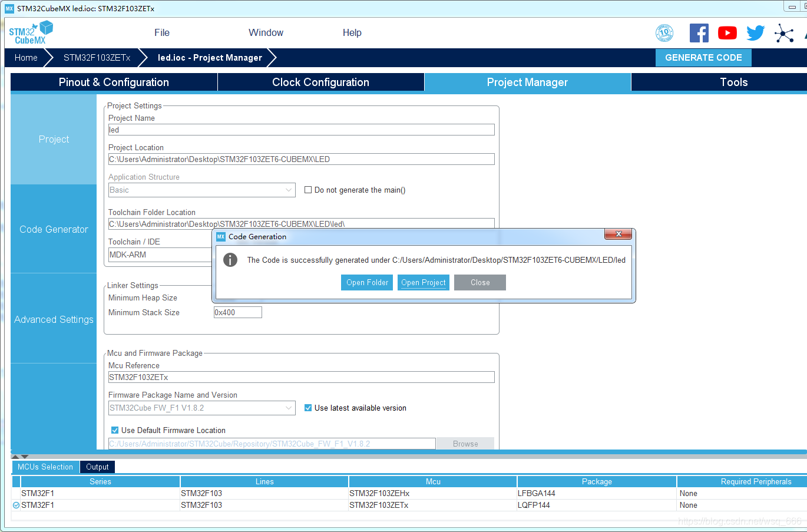Click the Browse firmware location button
The width and height of the screenshot is (807, 532).
465,444
